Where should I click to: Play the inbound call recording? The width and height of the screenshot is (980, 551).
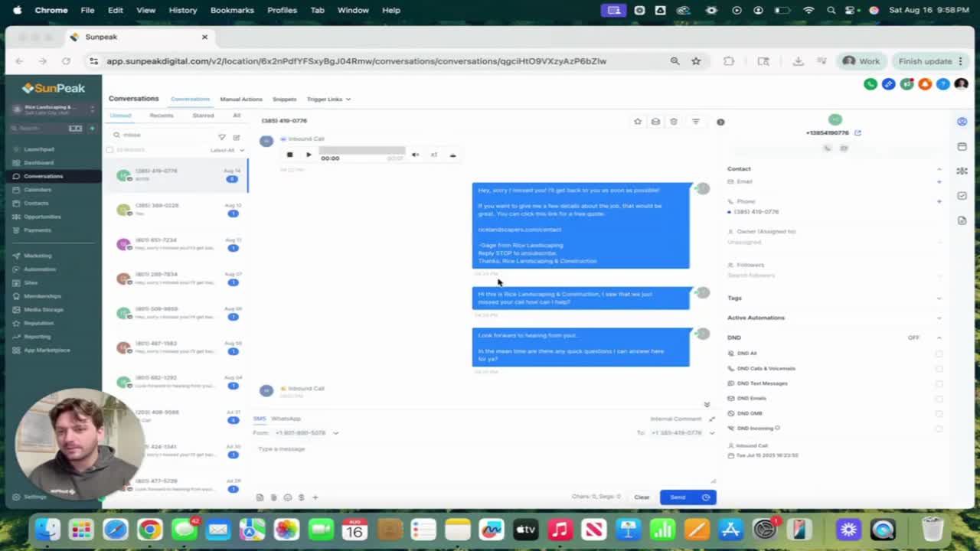[309, 155]
